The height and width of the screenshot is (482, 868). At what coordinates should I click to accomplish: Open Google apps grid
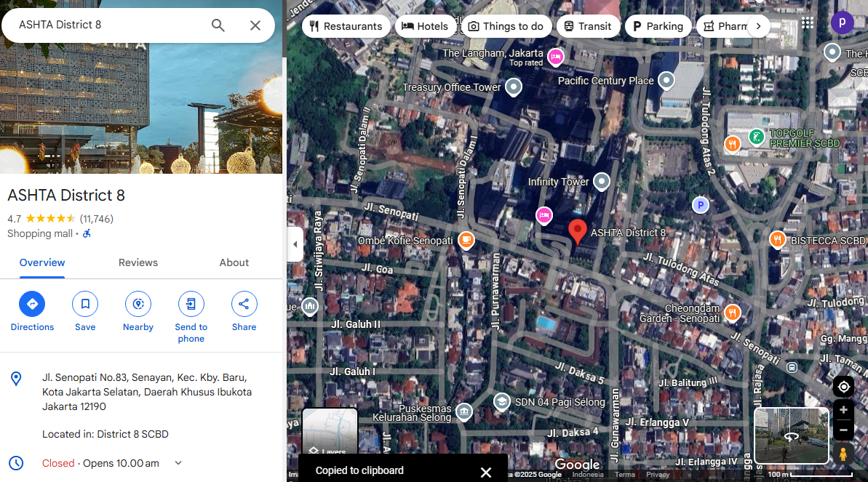808,23
